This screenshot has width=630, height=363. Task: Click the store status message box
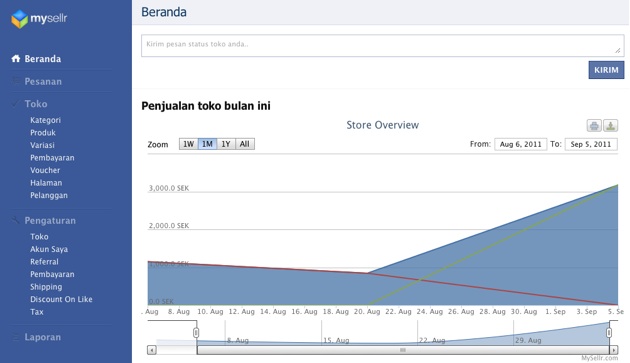(382, 45)
